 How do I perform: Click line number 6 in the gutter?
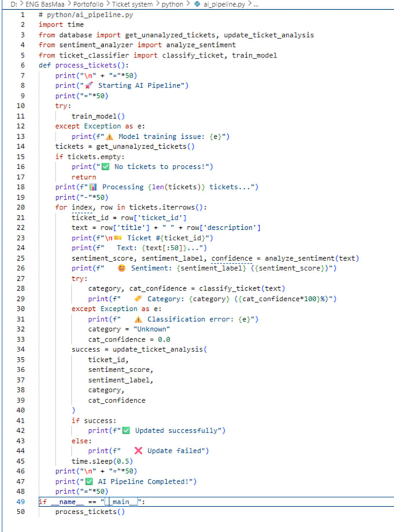pyautogui.click(x=23, y=65)
